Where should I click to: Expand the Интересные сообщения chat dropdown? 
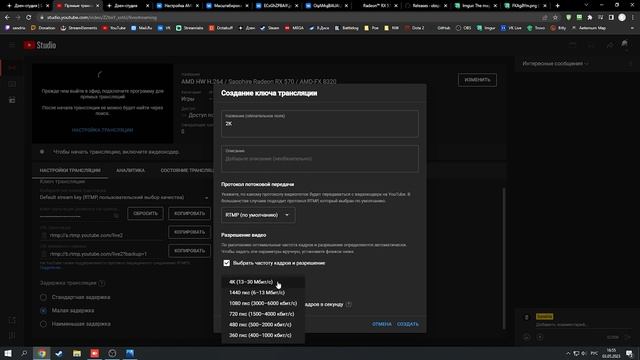pos(556,64)
